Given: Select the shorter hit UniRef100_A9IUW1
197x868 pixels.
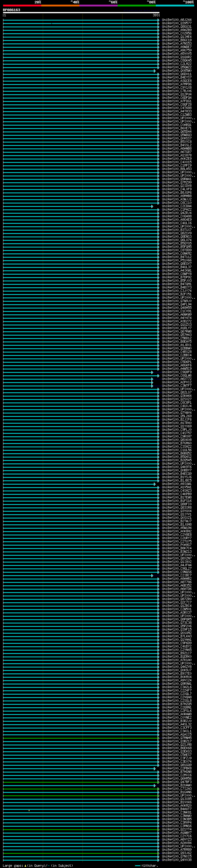Looking at the screenshot, I should pyautogui.click(x=177, y=484).
